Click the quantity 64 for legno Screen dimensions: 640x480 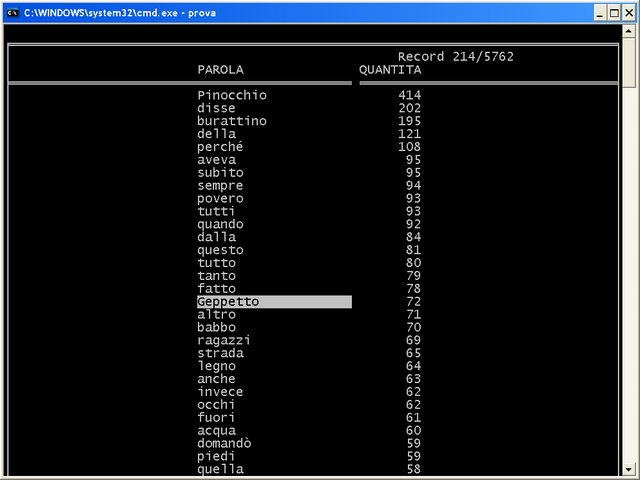click(413, 366)
